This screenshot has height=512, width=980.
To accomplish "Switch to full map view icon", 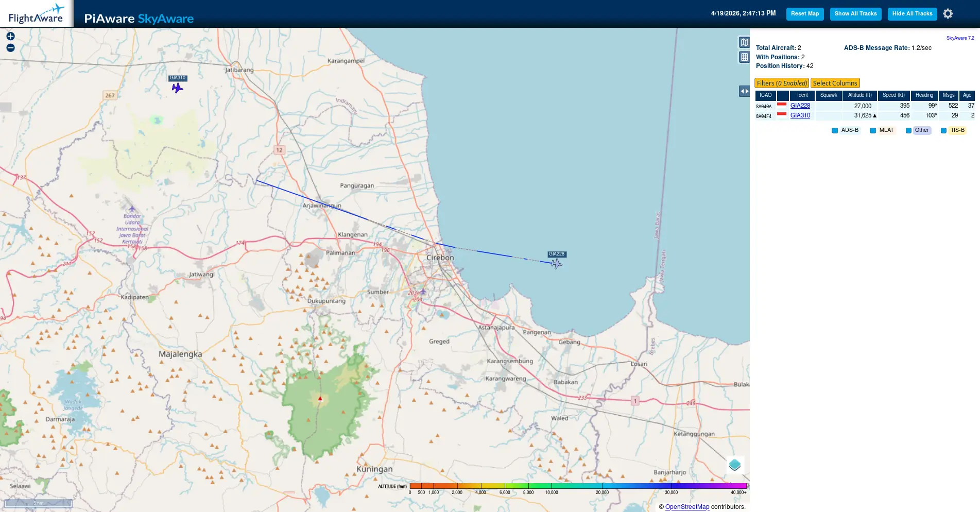I will tap(744, 42).
